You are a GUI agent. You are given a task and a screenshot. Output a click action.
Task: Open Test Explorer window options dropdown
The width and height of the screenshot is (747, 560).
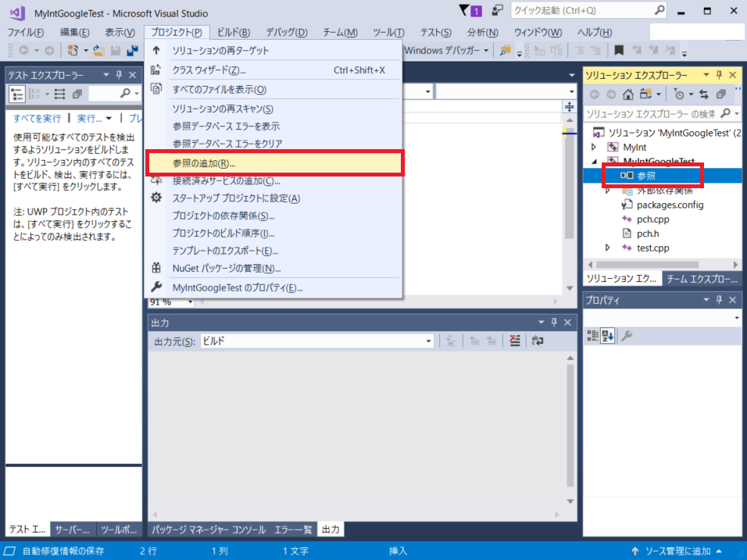pos(105,75)
